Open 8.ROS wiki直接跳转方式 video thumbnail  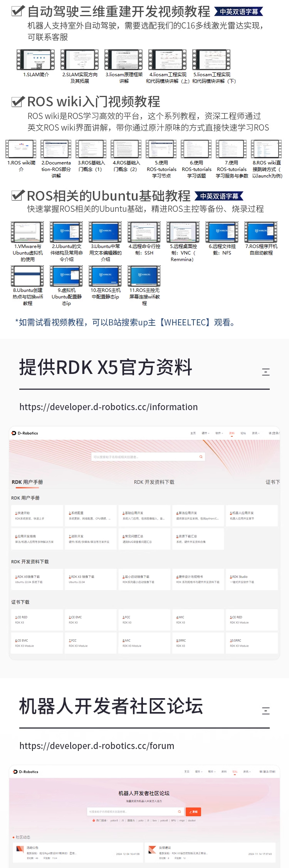[x=267, y=149]
